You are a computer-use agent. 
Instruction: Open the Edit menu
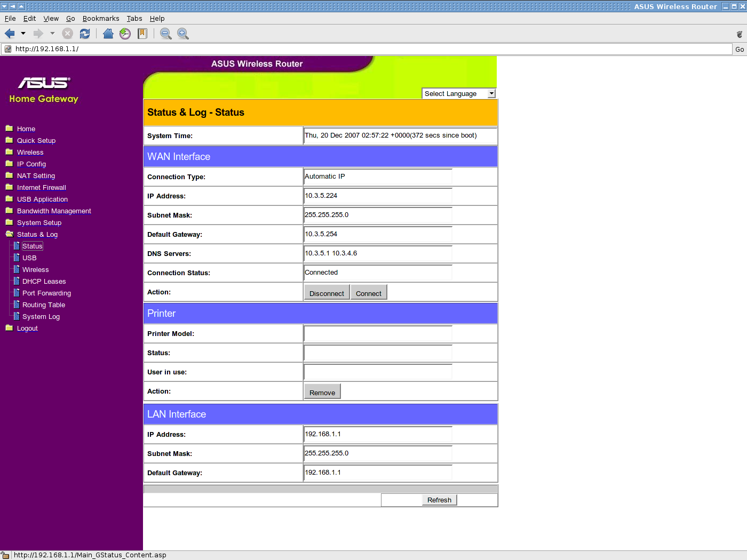click(x=29, y=18)
